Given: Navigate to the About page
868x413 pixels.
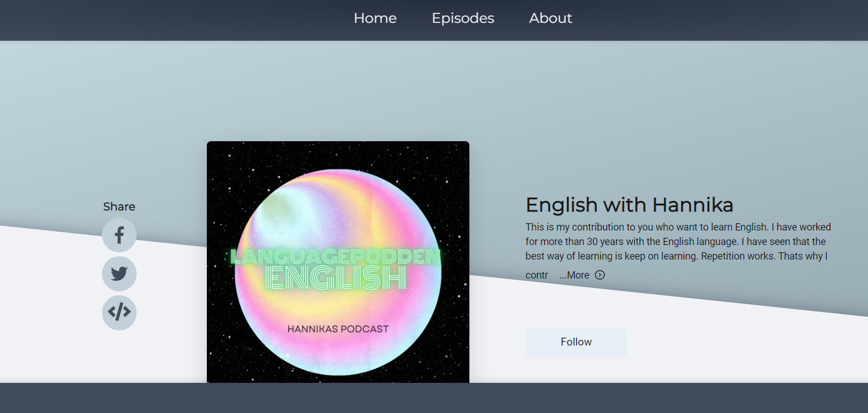Looking at the screenshot, I should point(550,18).
